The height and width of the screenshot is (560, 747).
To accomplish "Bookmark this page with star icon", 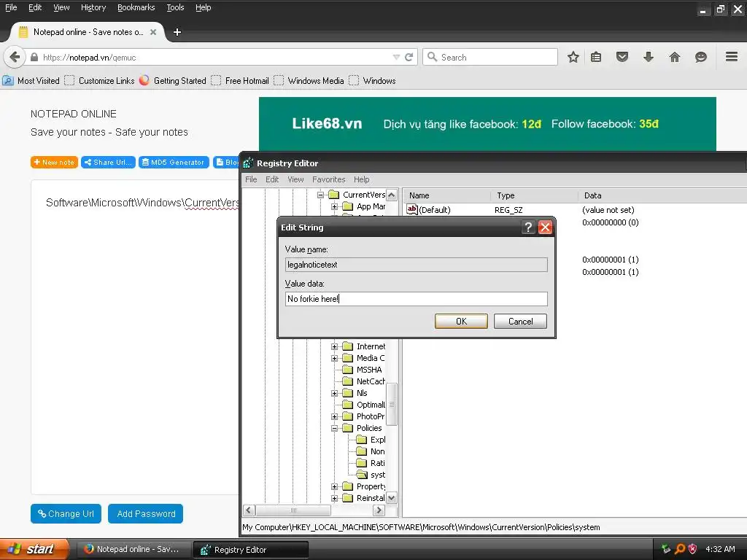I will click(x=573, y=57).
